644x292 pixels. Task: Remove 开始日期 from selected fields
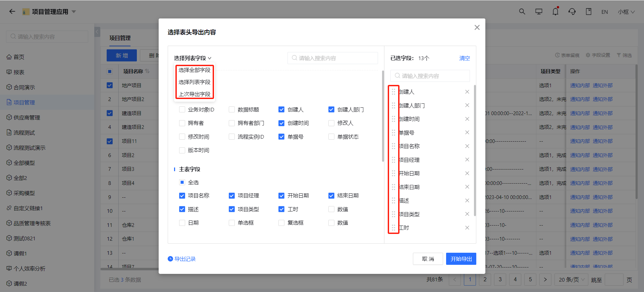pyautogui.click(x=467, y=173)
